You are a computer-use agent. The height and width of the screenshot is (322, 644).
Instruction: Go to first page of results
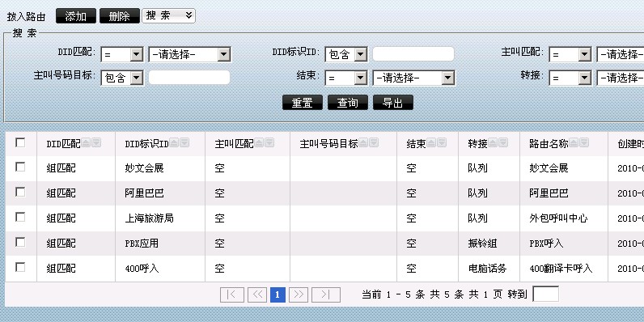(x=232, y=294)
